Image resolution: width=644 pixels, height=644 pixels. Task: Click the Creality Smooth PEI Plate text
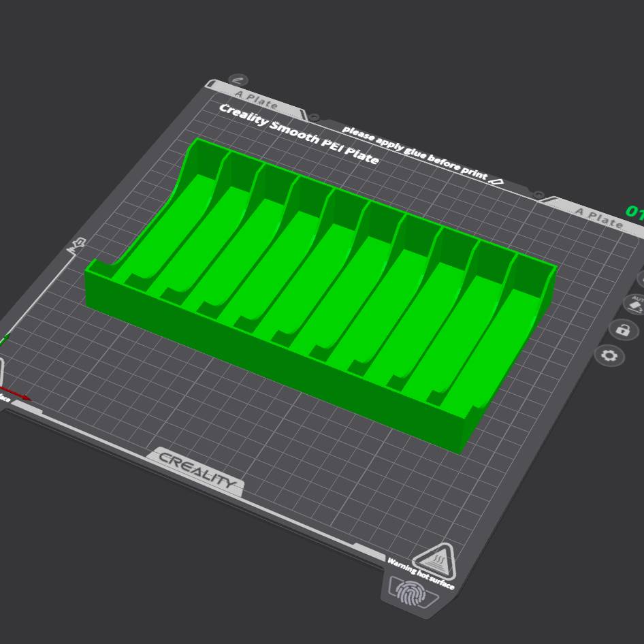point(298,134)
